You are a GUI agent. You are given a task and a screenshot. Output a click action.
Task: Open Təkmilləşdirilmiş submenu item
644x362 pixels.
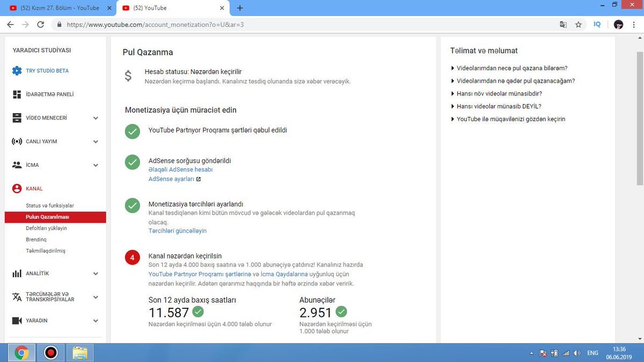46,251
